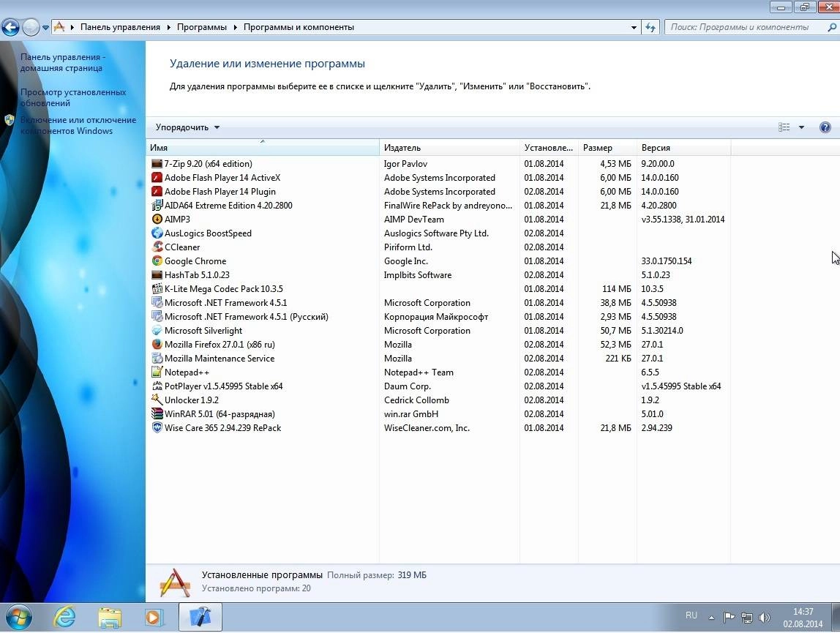The image size is (840, 633).
Task: Click the Forward navigation arrow button
Action: pyautogui.click(x=31, y=27)
